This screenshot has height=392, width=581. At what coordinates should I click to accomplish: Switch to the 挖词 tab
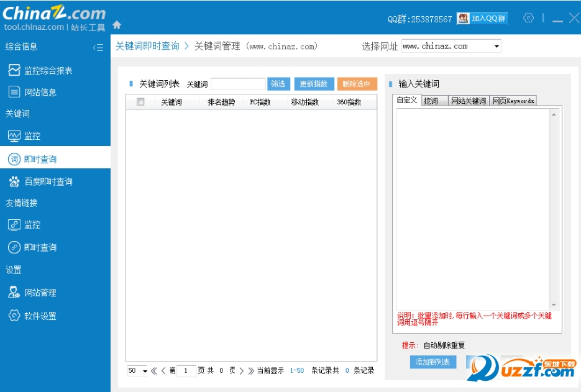coord(434,101)
